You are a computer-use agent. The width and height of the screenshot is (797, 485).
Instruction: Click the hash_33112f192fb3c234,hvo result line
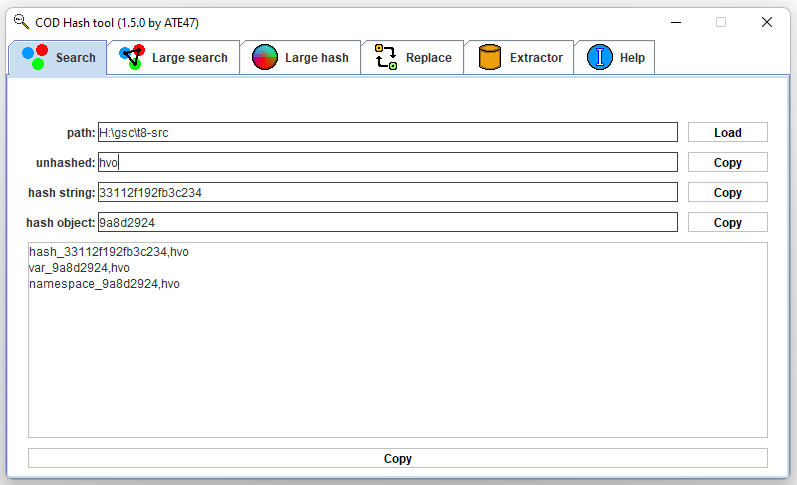point(109,252)
